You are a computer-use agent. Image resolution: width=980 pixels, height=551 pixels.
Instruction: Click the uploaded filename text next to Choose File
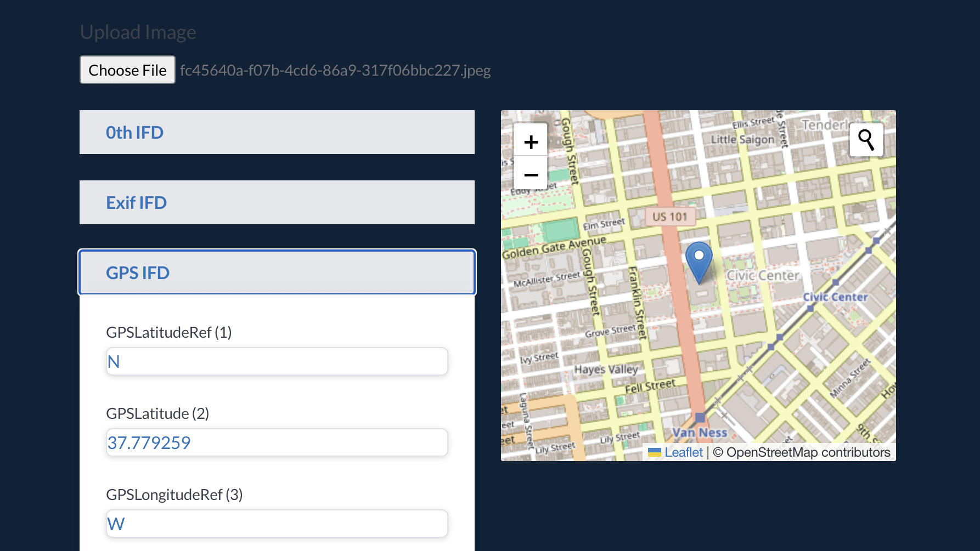pyautogui.click(x=335, y=70)
